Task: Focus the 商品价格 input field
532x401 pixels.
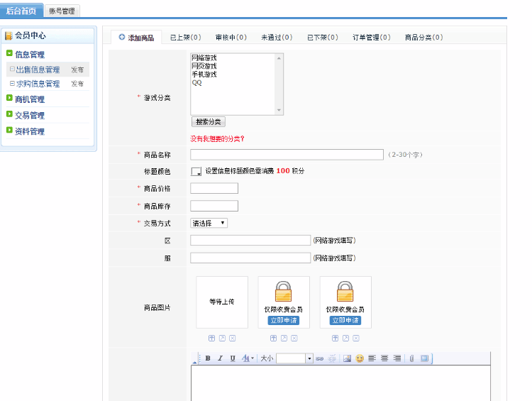Action: click(214, 188)
